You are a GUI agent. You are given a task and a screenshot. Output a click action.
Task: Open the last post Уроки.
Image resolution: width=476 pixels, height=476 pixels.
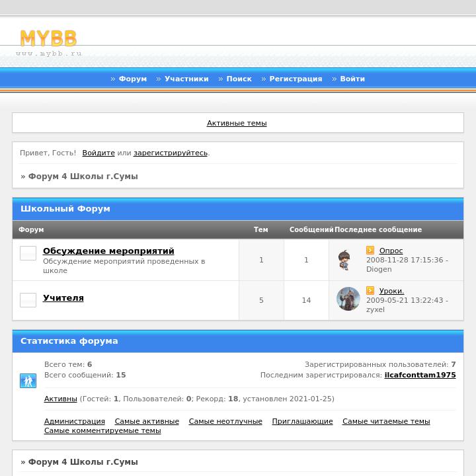[x=391, y=291]
